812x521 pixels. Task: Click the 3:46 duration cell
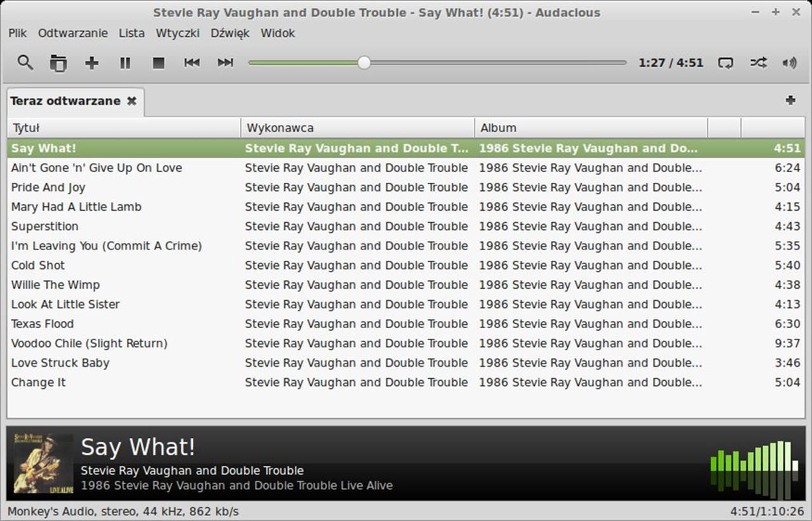(x=787, y=363)
